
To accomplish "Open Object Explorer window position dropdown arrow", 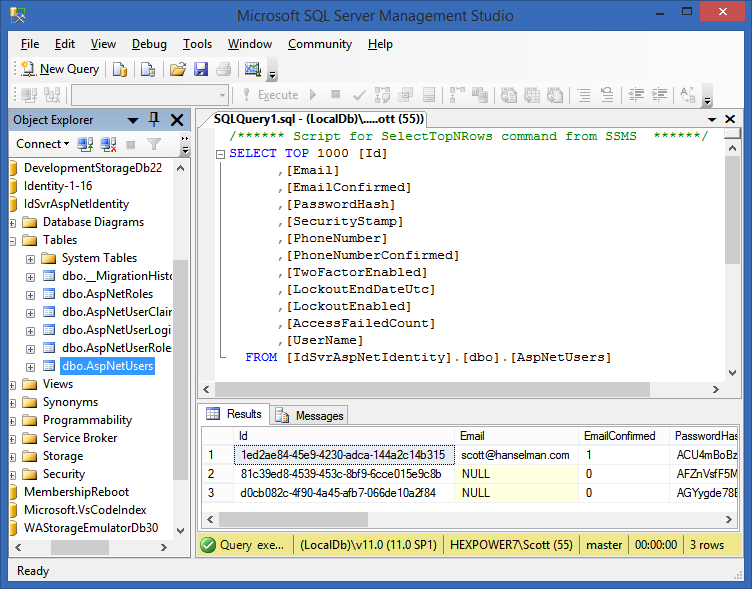I will pos(133,120).
